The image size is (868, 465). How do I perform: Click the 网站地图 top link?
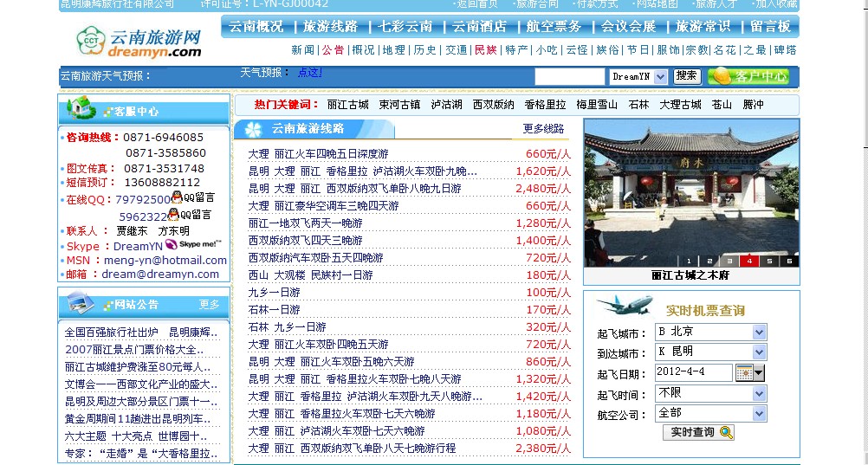pos(656,4)
